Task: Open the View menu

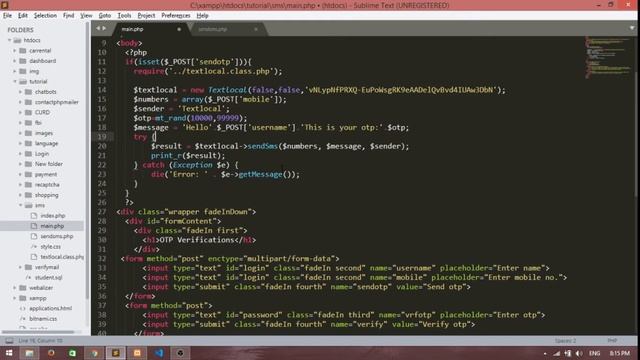Action: pyautogui.click(x=86, y=16)
